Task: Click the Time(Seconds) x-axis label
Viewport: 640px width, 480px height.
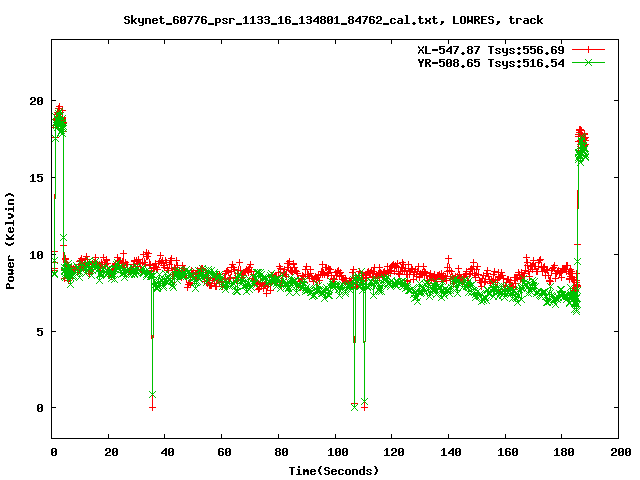Action: (x=333, y=471)
